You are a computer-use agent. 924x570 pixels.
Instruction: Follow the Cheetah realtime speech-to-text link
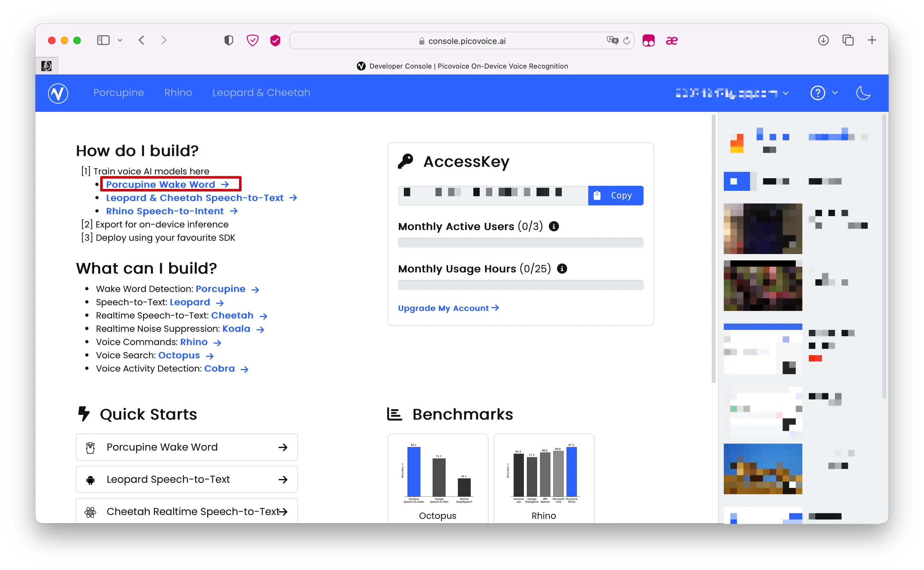239,315
